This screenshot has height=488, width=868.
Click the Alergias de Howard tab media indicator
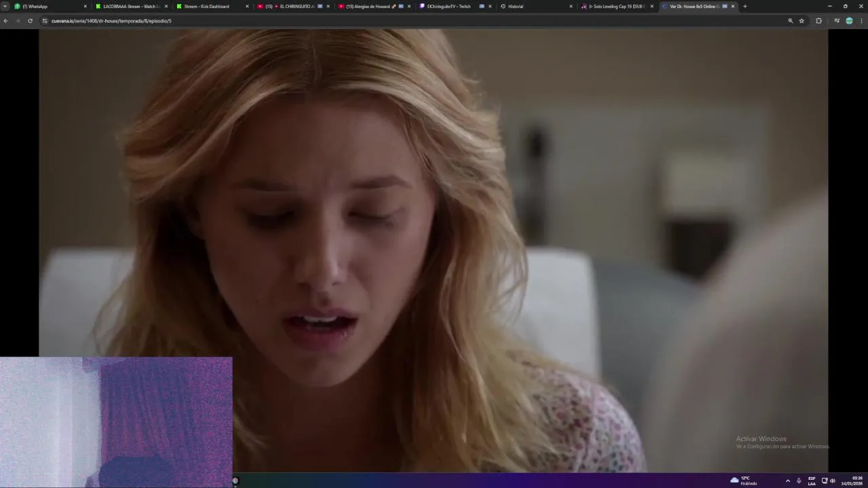pos(401,6)
